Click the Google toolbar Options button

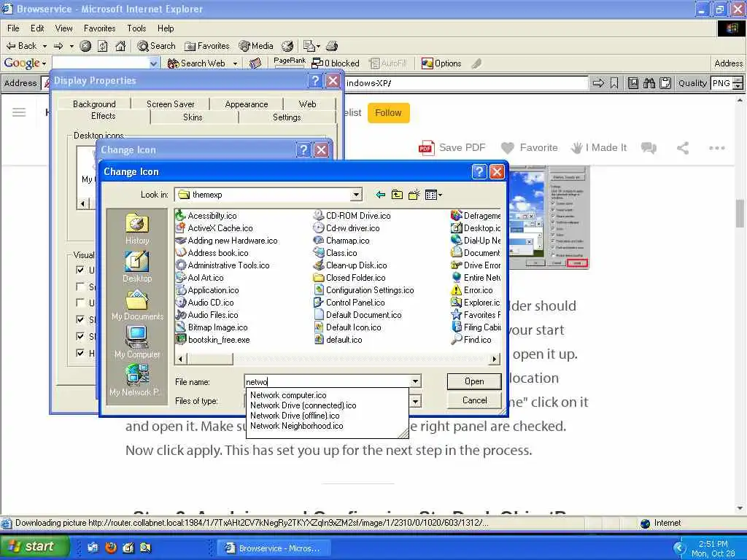(441, 63)
